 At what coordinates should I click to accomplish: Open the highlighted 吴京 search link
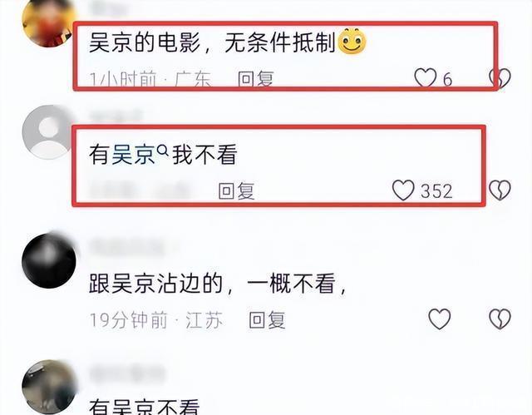[x=133, y=155]
